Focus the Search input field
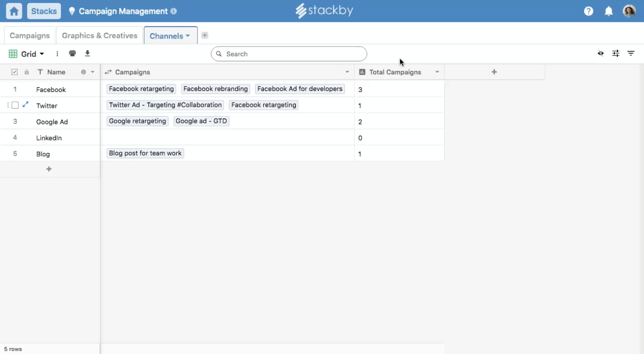 point(289,54)
